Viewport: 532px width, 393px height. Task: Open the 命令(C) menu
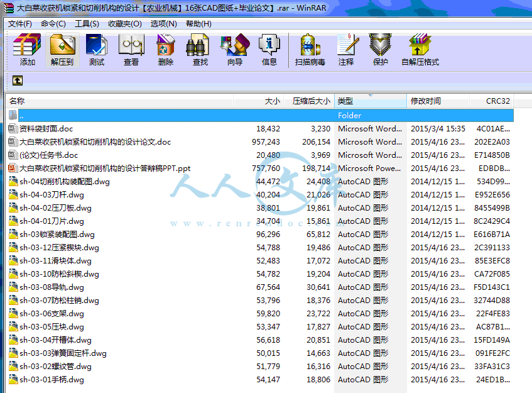(x=53, y=24)
